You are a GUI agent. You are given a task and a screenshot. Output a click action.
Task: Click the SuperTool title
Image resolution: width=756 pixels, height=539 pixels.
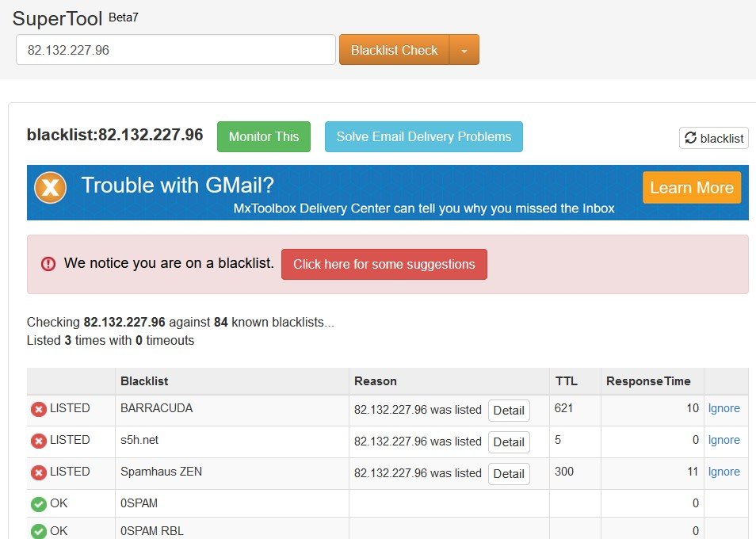pos(57,19)
